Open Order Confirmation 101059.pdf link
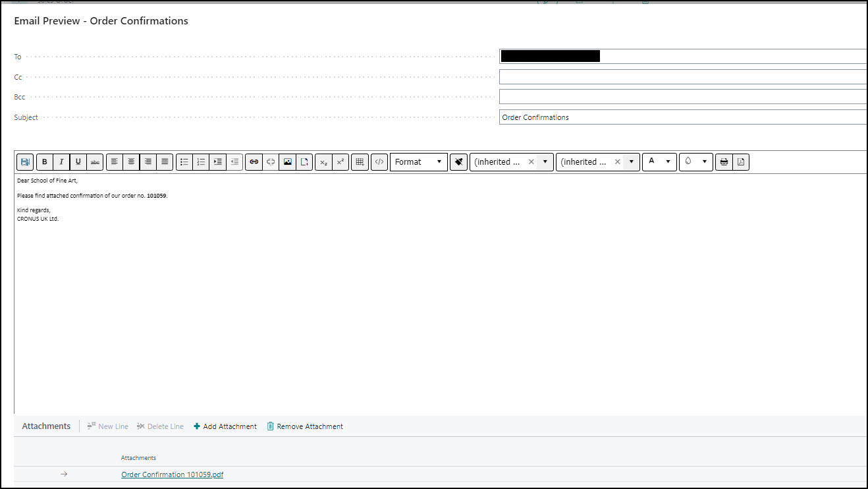Viewport: 868px width, 489px height. [x=172, y=475]
